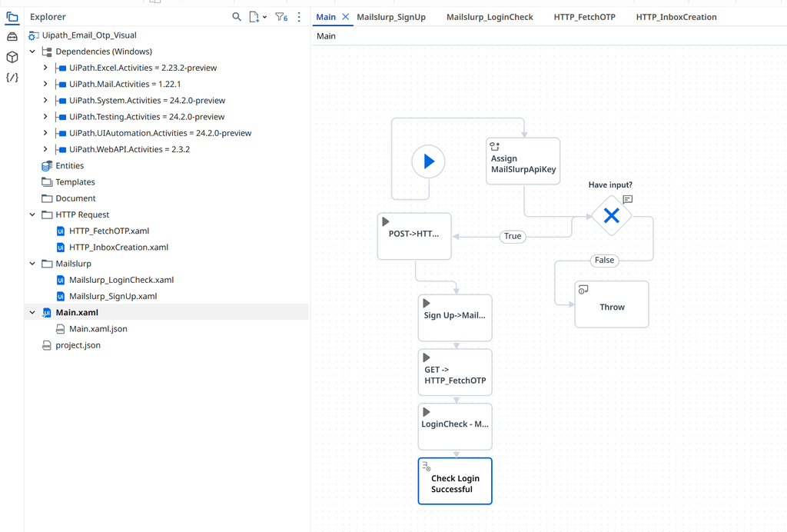Click the POST->HTT... invoke arrow icon

pos(386,221)
